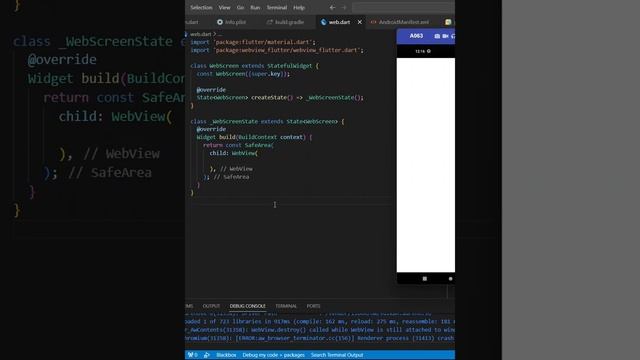Switch to the AndroidManifest.xml tab

[403, 22]
